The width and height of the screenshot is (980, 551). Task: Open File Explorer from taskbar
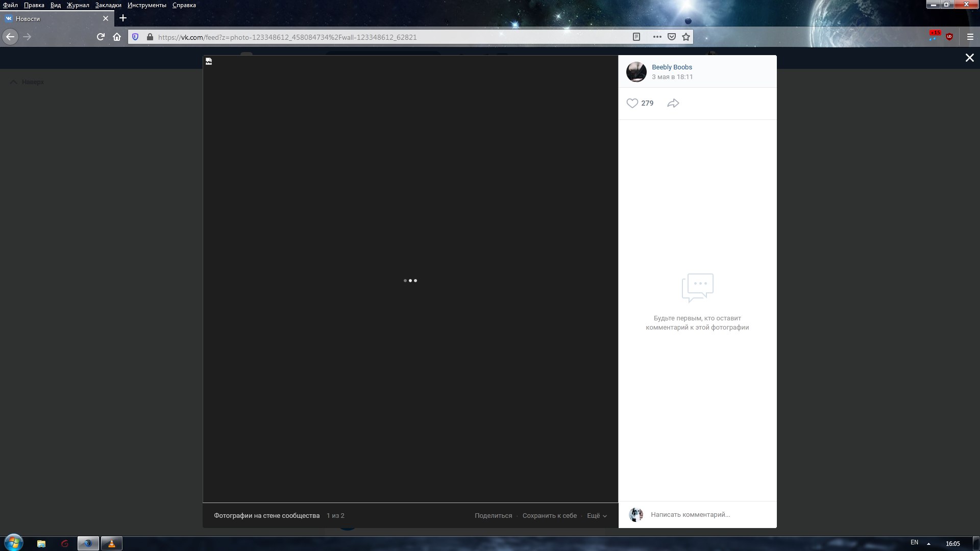41,543
